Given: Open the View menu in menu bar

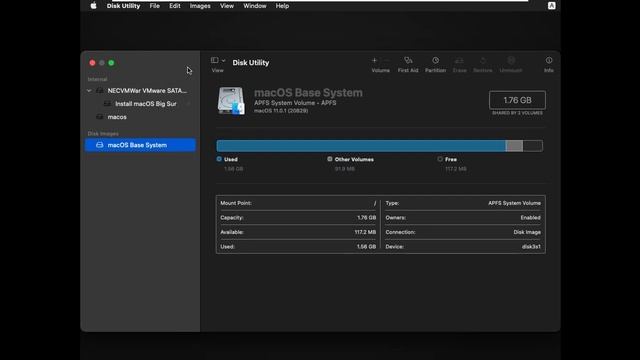Looking at the screenshot, I should tap(227, 6).
